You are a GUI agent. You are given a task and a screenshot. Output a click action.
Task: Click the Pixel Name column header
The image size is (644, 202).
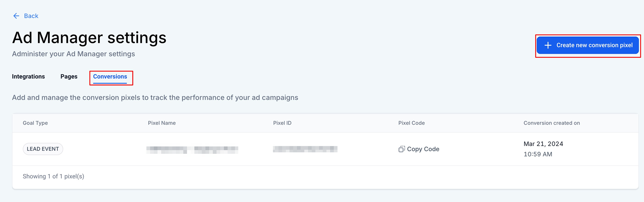pos(162,123)
